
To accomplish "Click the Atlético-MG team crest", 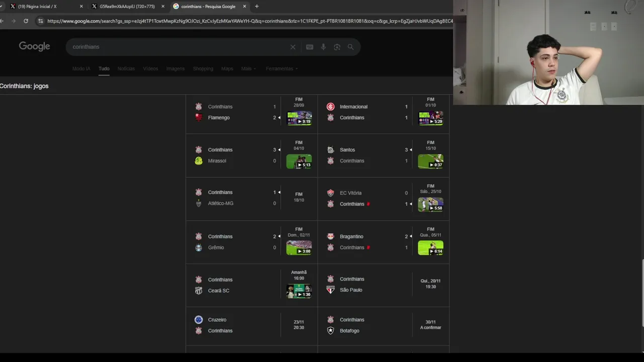I will tap(199, 204).
